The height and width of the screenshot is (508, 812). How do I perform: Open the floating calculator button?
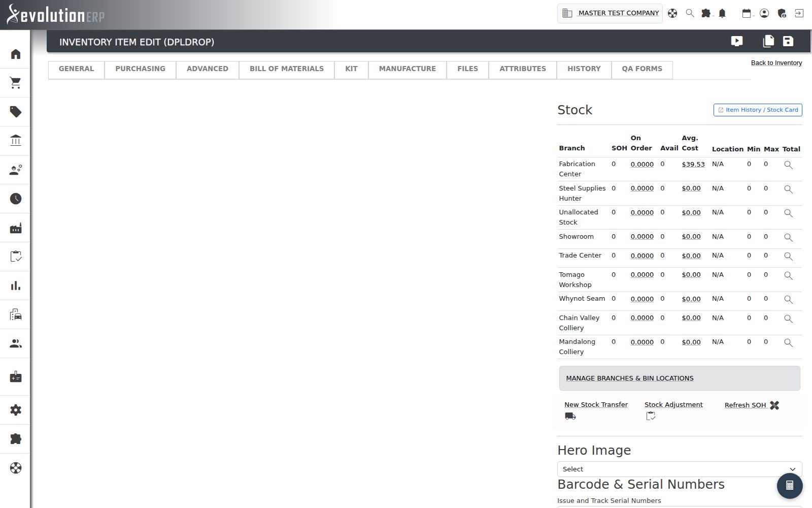pyautogui.click(x=790, y=485)
